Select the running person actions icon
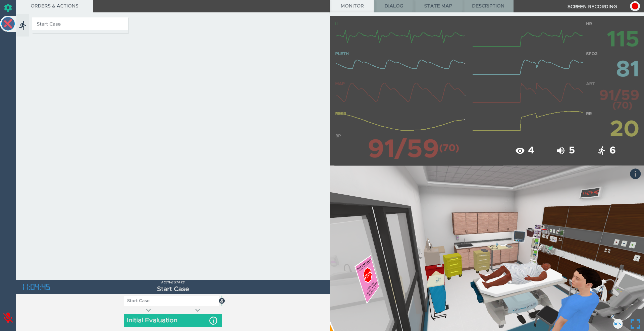The height and width of the screenshot is (331, 644). pyautogui.click(x=23, y=25)
